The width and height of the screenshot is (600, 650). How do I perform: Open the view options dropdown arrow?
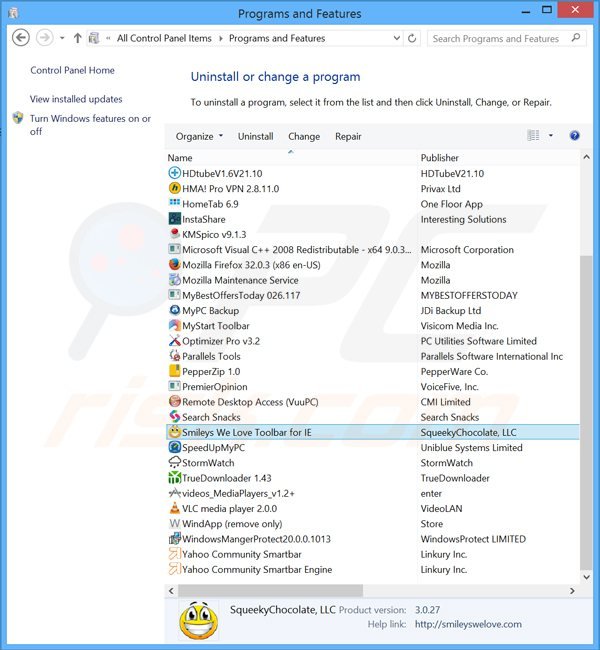point(551,136)
